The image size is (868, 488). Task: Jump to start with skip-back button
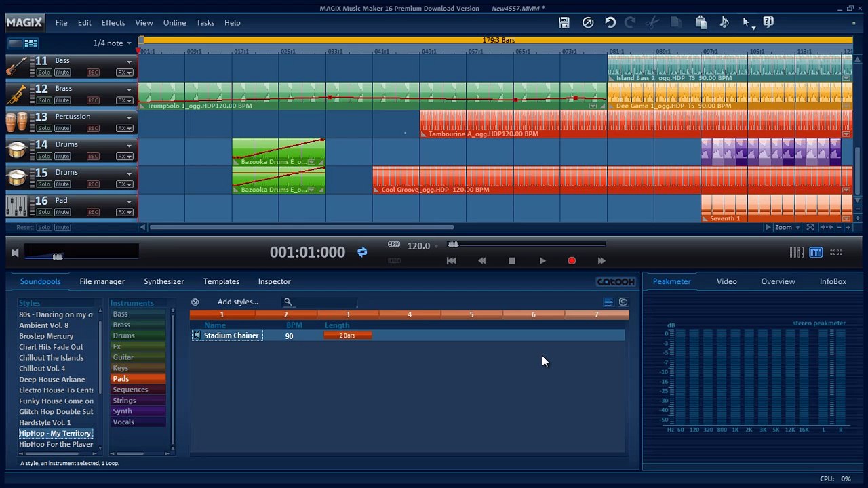[x=452, y=260]
